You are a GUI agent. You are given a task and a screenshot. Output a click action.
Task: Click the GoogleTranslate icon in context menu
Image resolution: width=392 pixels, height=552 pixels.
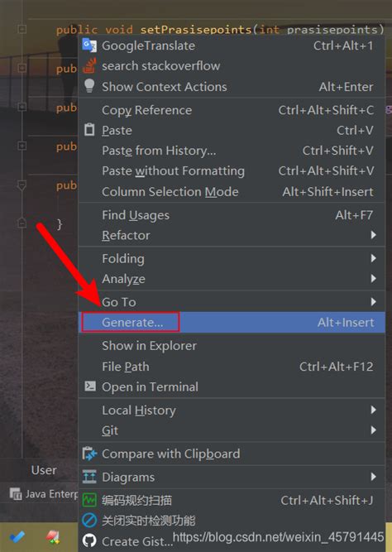89,46
